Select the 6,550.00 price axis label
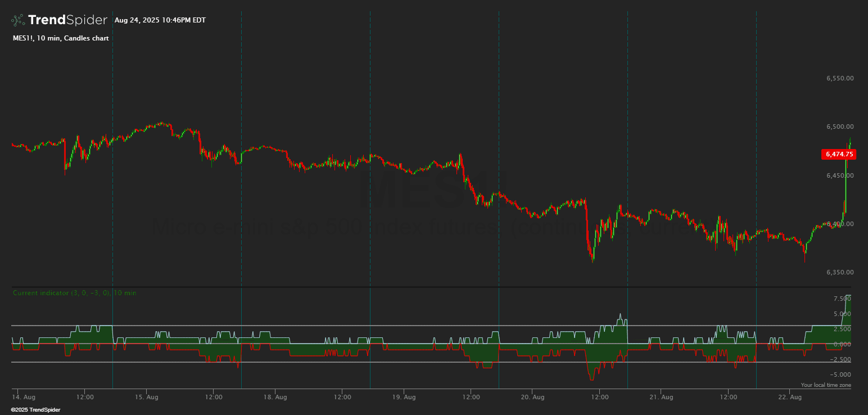 840,78
